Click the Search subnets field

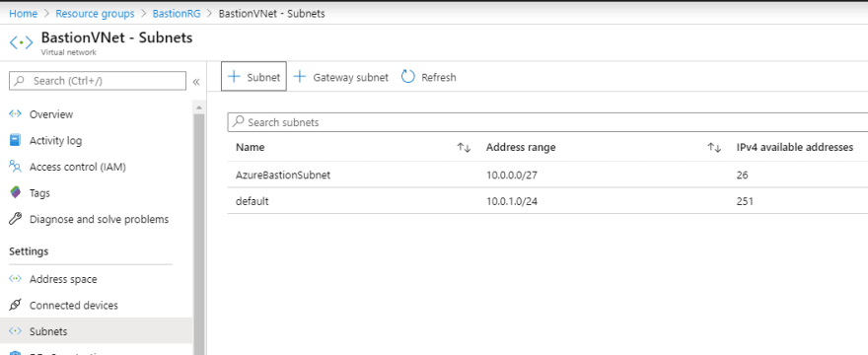pyautogui.click(x=547, y=122)
